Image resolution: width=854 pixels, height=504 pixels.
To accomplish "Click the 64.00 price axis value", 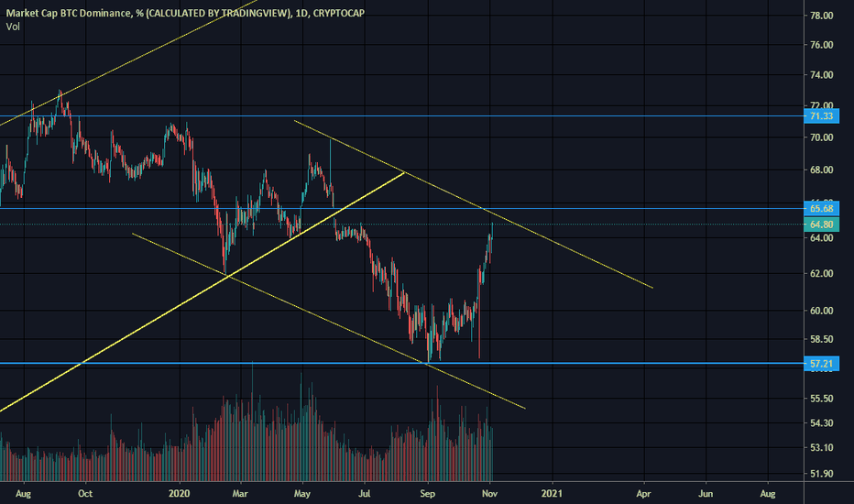I will click(x=821, y=238).
